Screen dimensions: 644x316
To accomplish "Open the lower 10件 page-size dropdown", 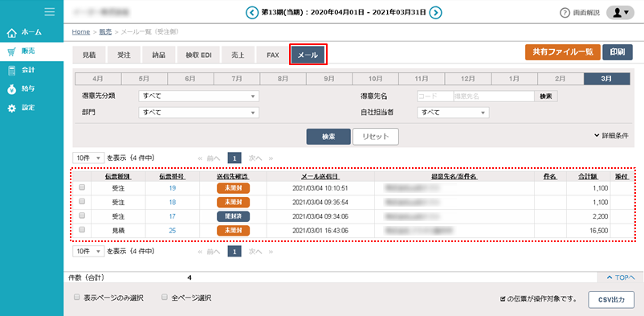I will pyautogui.click(x=88, y=251).
